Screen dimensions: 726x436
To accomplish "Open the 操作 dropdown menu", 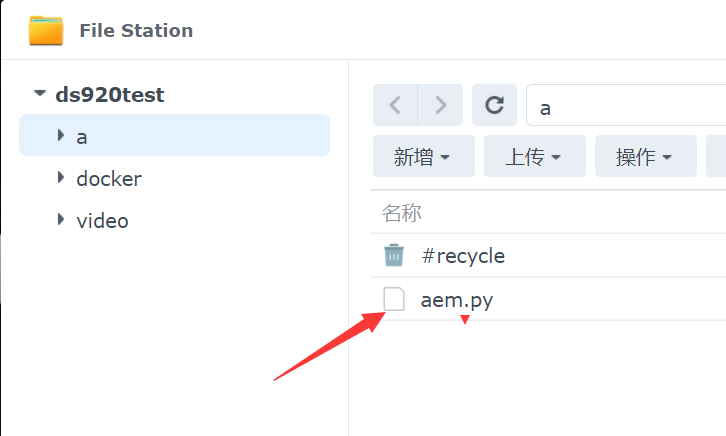I will [x=643, y=157].
